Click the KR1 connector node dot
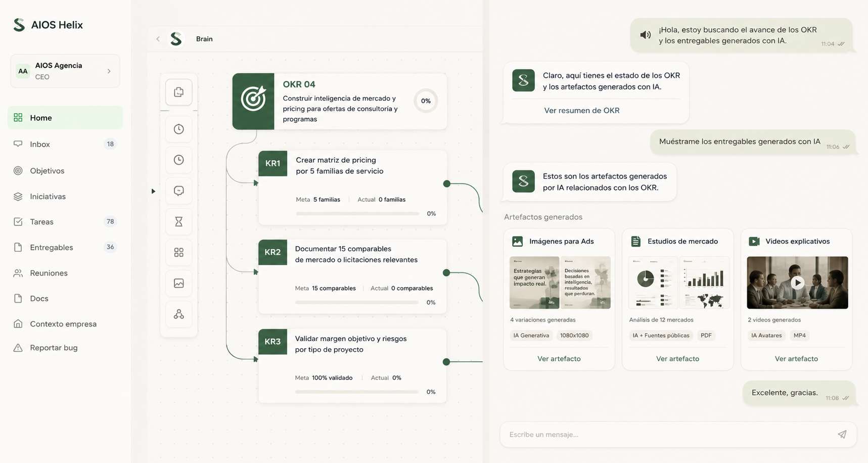Viewport: 868px width, 463px height. (446, 183)
